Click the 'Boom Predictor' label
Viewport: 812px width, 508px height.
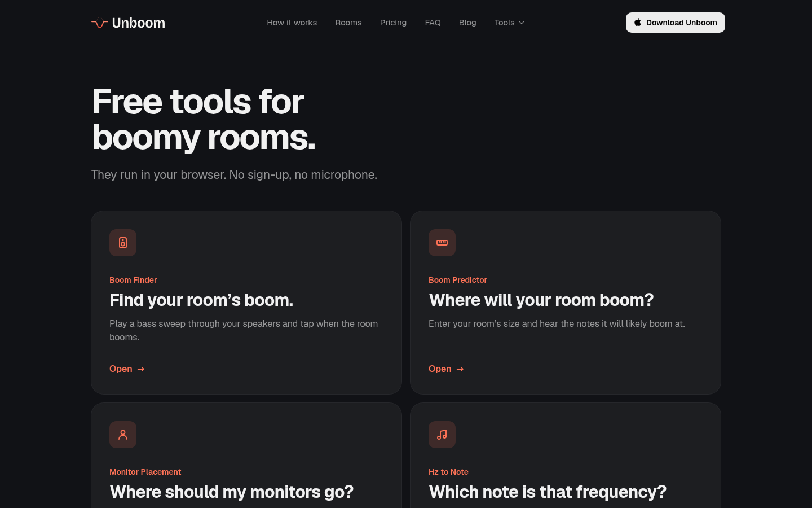[x=458, y=280]
